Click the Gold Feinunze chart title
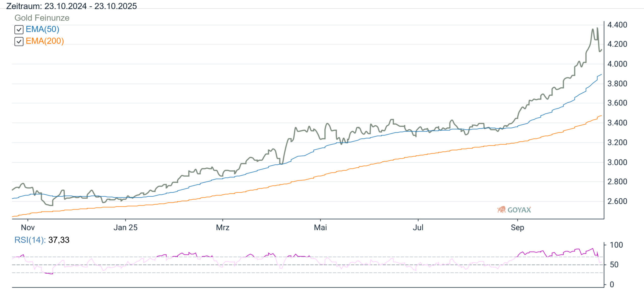644x290 pixels. tap(42, 18)
